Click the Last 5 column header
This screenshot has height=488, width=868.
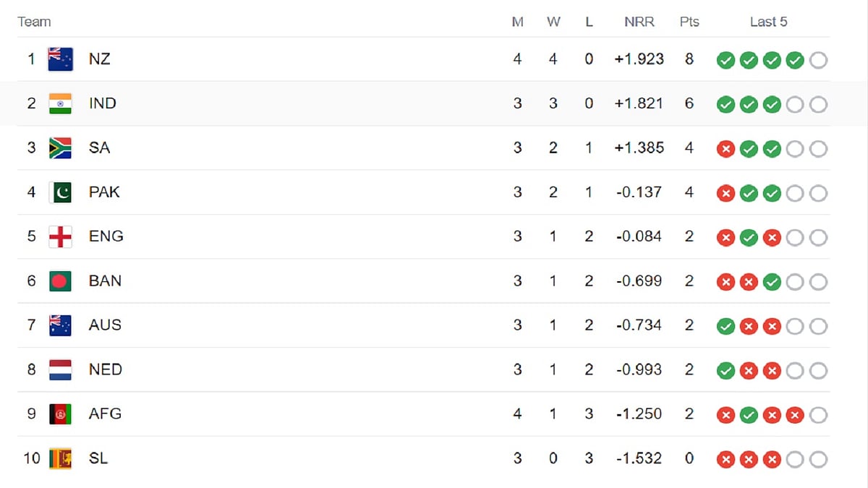coord(768,22)
